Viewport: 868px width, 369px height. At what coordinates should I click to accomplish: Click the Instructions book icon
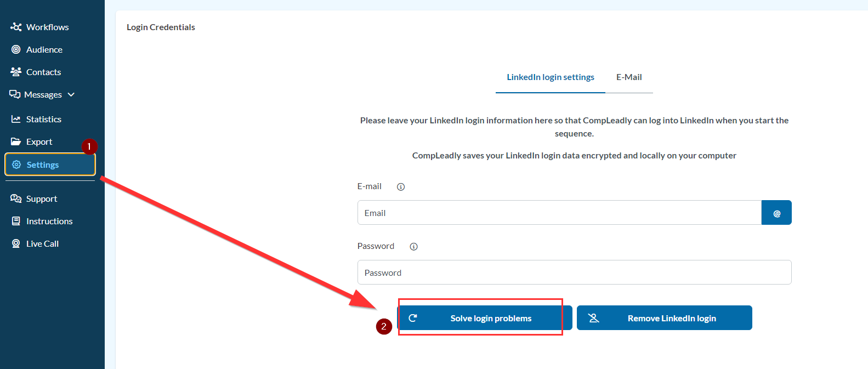pyautogui.click(x=16, y=221)
